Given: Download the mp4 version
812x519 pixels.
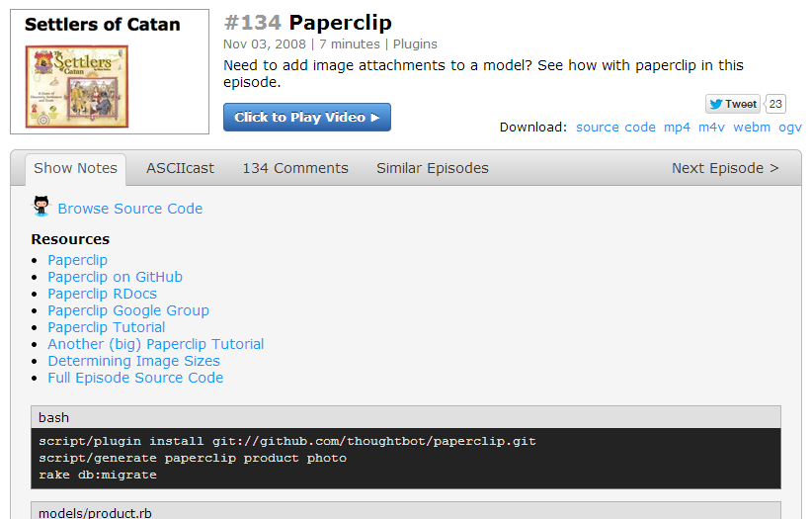Looking at the screenshot, I should click(677, 127).
